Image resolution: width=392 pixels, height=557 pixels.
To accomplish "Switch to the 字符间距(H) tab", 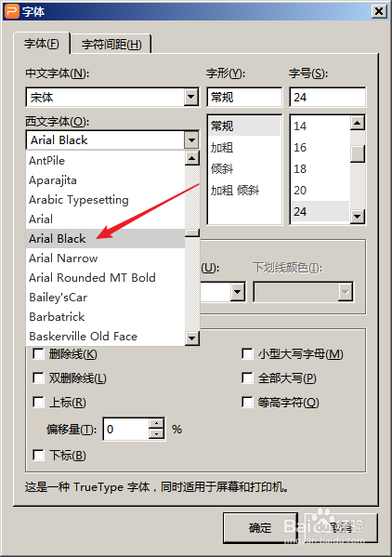I will tap(111, 45).
